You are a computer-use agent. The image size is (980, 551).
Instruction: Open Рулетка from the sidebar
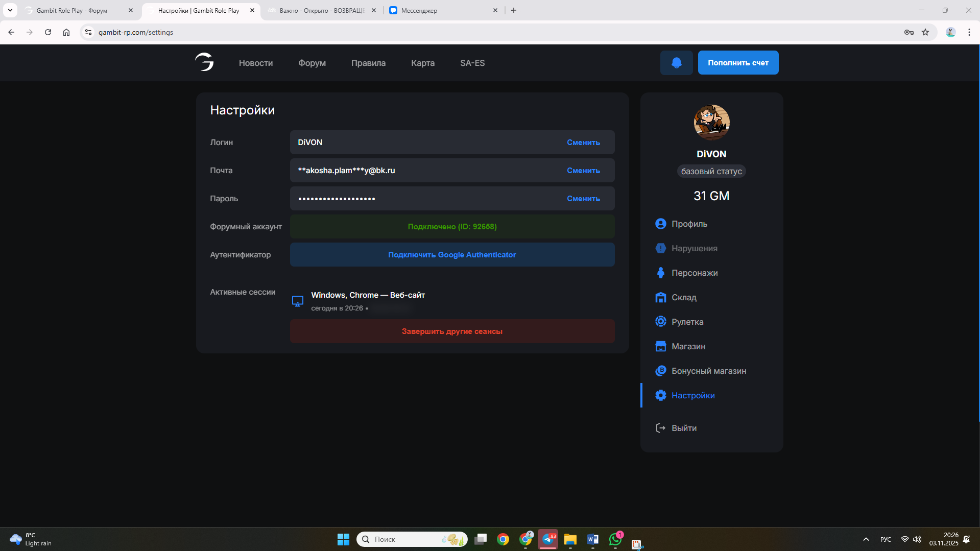point(687,322)
